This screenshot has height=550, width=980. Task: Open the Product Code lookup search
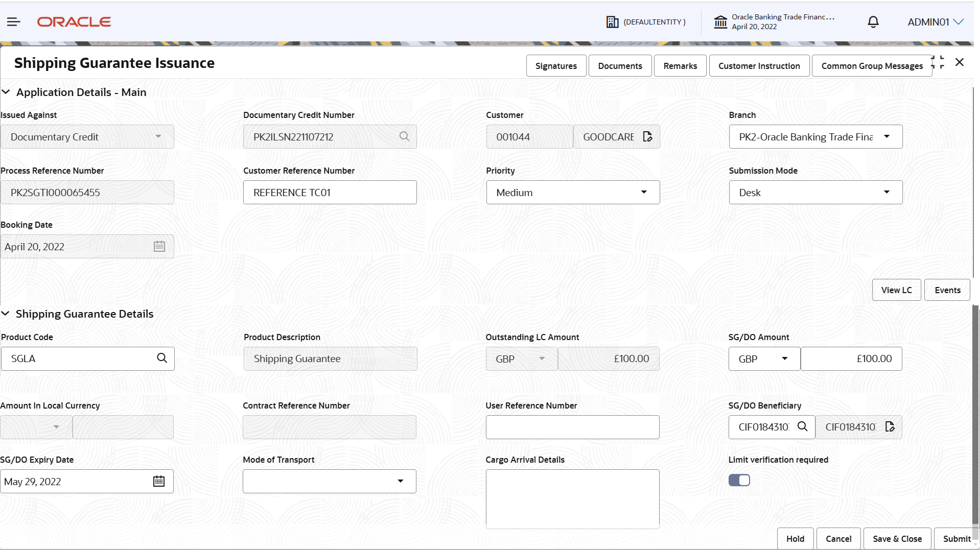(x=162, y=358)
